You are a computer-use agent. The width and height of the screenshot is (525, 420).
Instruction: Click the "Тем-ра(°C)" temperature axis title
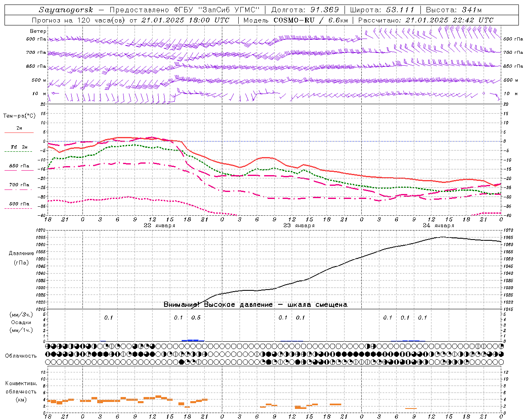click(19, 116)
